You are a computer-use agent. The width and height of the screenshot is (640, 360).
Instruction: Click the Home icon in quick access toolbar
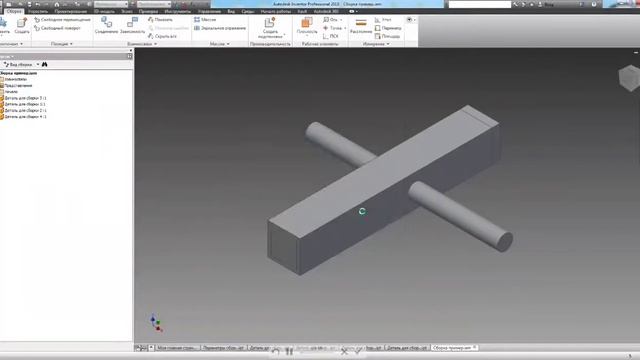coord(57,4)
